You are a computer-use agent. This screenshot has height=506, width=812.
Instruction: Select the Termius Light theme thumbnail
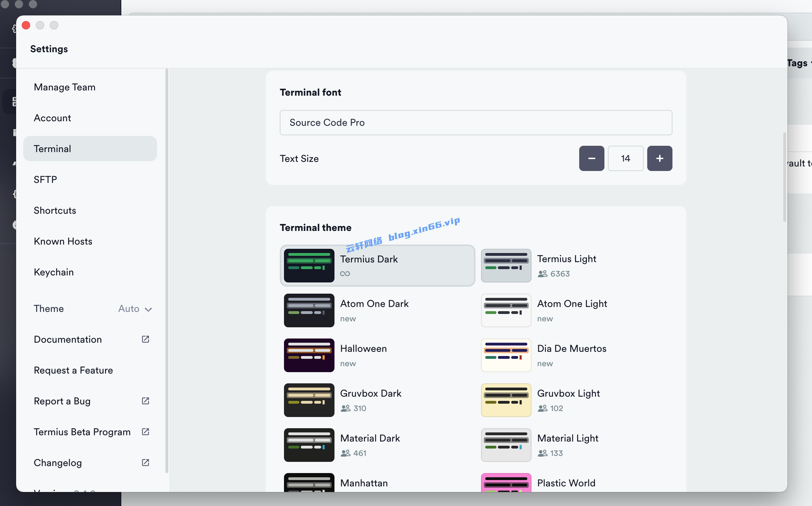click(x=506, y=266)
